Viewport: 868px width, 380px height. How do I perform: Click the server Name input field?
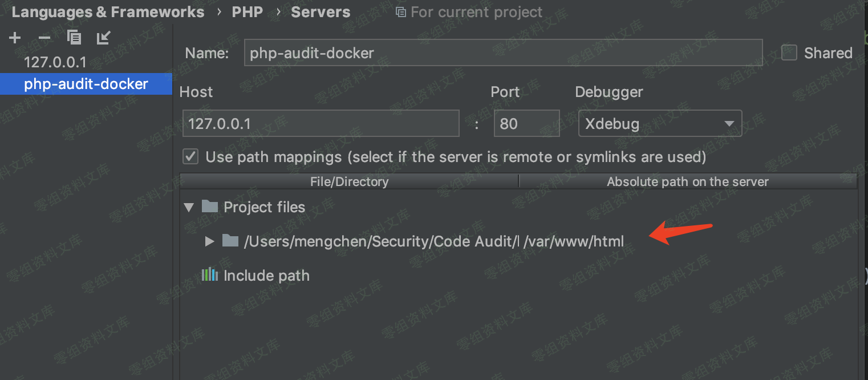pos(502,53)
